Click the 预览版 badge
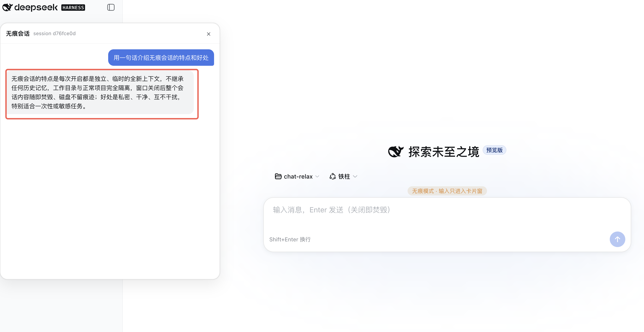Image resolution: width=644 pixels, height=332 pixels. [494, 150]
